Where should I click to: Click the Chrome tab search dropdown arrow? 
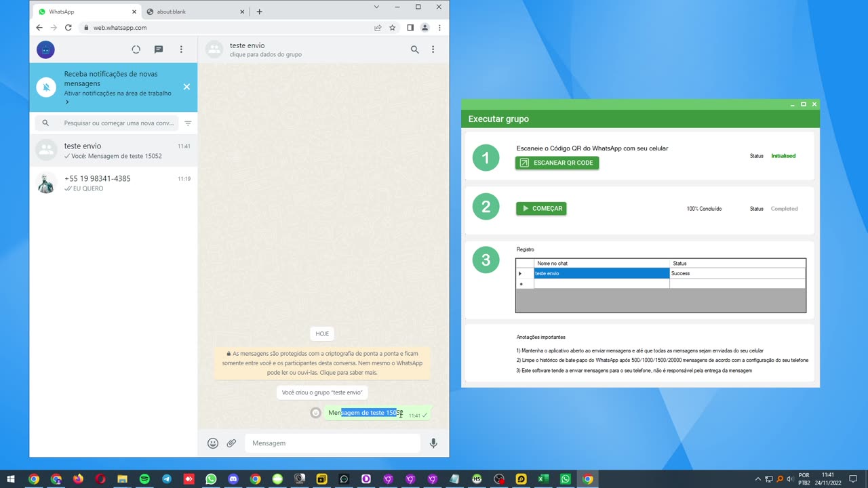pos(377,7)
